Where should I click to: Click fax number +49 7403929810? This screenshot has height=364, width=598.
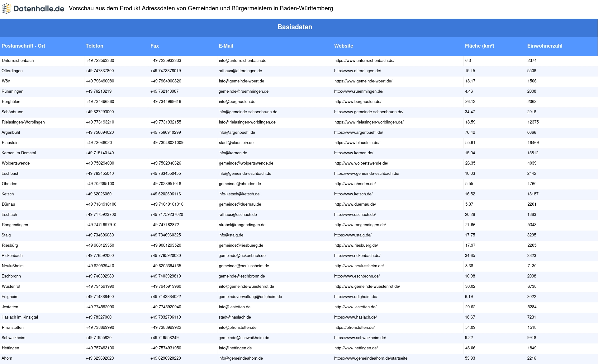point(166,276)
